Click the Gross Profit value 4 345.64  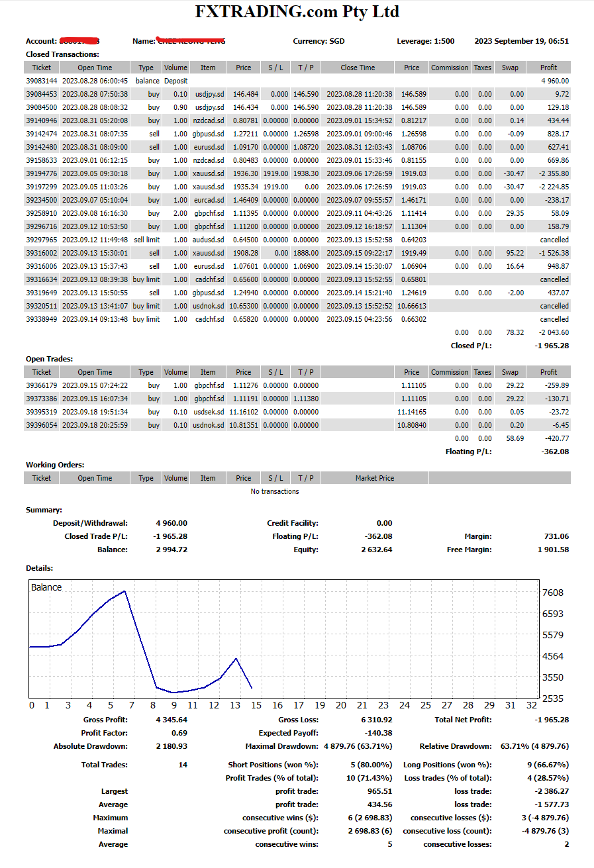pos(172,720)
